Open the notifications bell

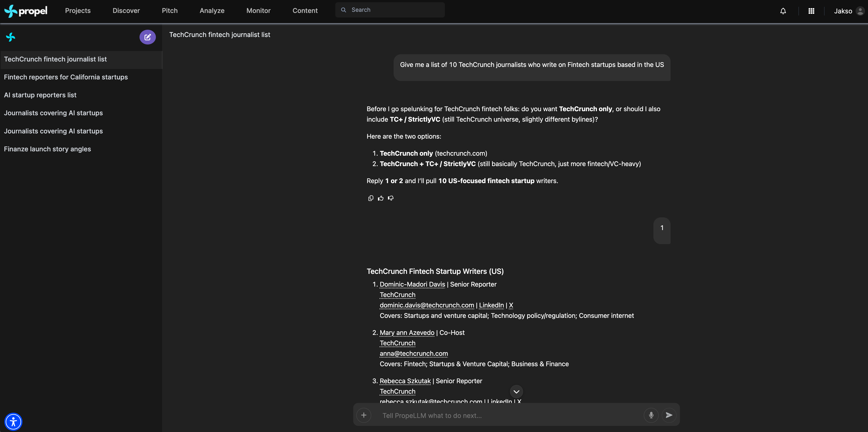click(783, 11)
